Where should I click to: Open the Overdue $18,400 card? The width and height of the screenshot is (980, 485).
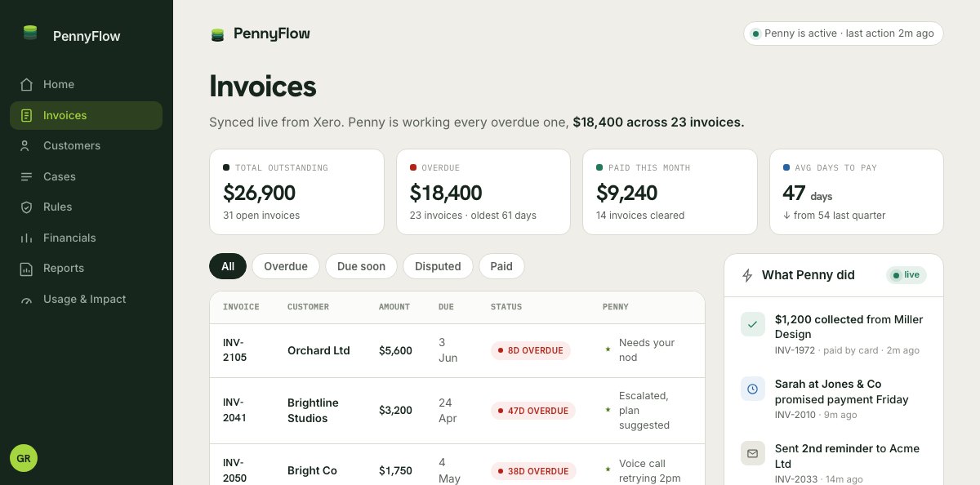tap(483, 192)
